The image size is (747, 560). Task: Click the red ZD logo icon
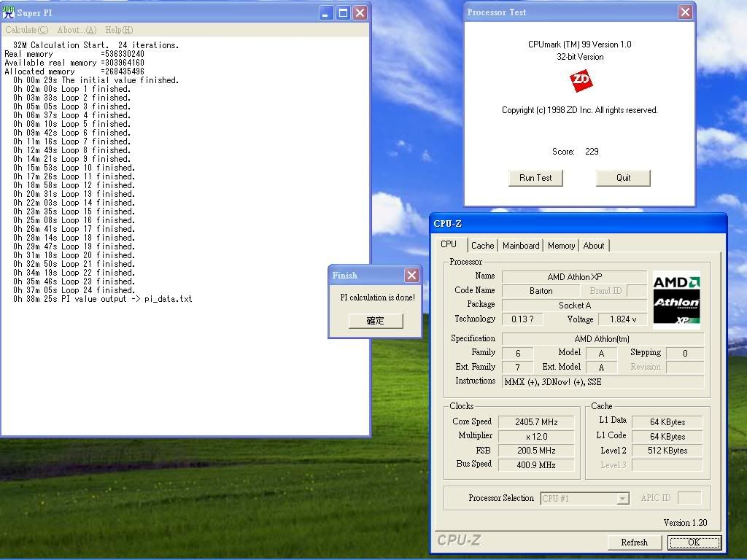click(x=581, y=80)
